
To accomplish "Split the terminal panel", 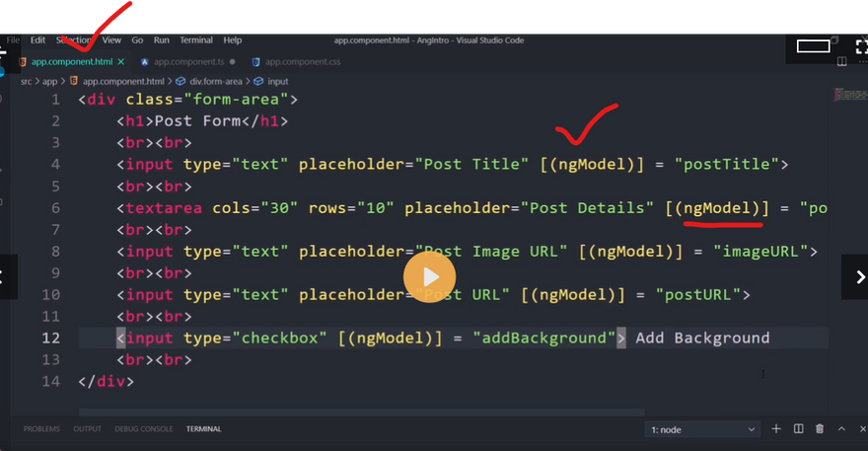I will [x=798, y=428].
